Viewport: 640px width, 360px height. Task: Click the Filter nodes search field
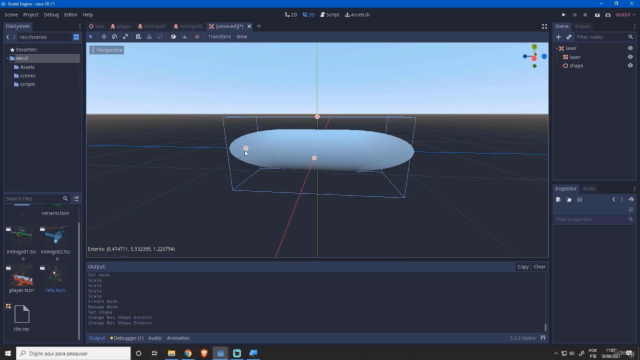coord(604,37)
